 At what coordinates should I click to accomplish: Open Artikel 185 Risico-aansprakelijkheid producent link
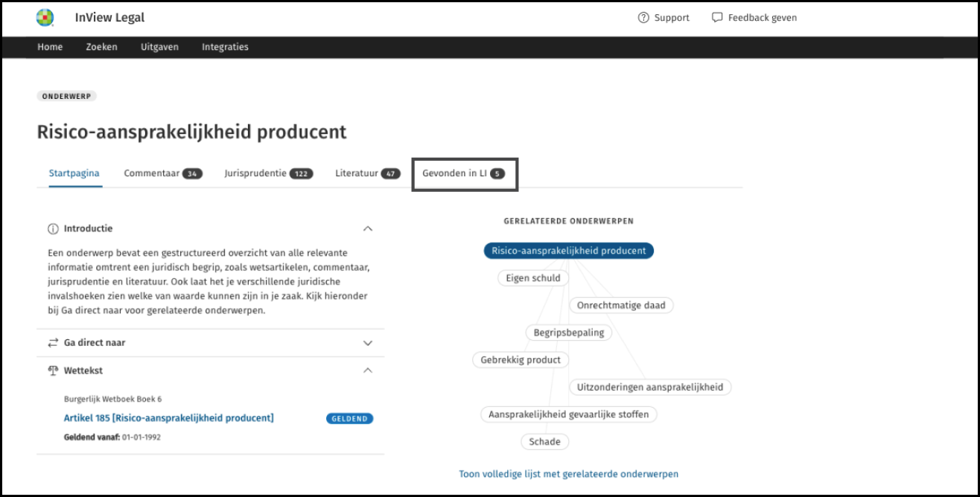169,418
